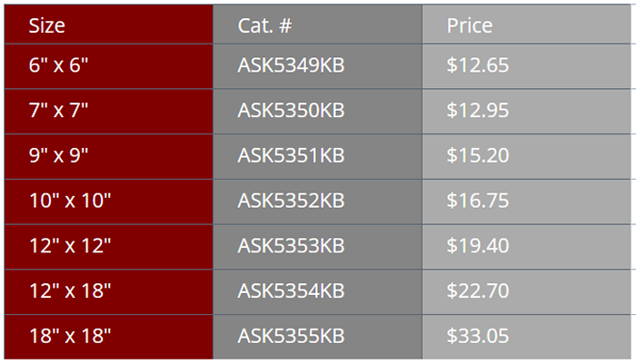Open catalog number ASK5354KB
This screenshot has height=364, width=636.
click(x=291, y=290)
